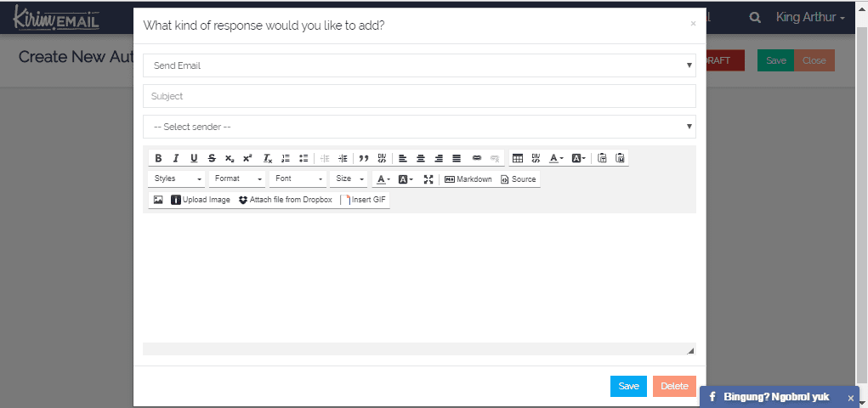Viewport: 868px width, 408px height.
Task: Open the text color picker in second toolbar row
Action: tap(383, 179)
